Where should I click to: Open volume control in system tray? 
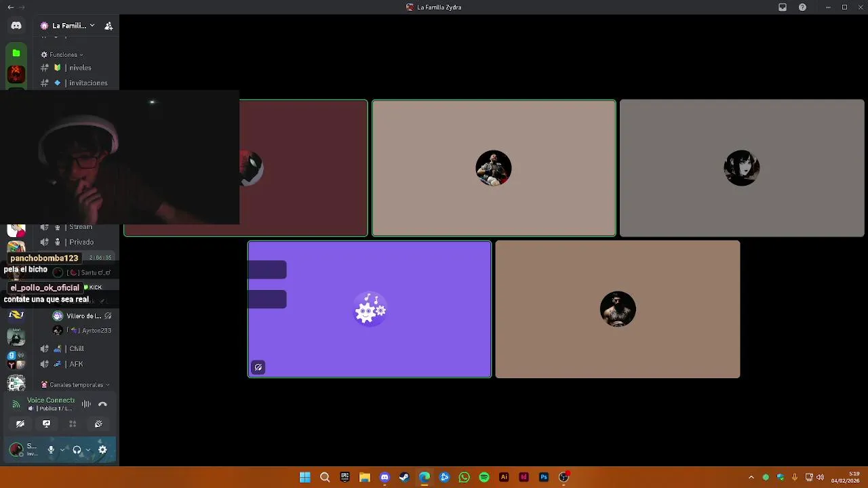[x=821, y=477]
